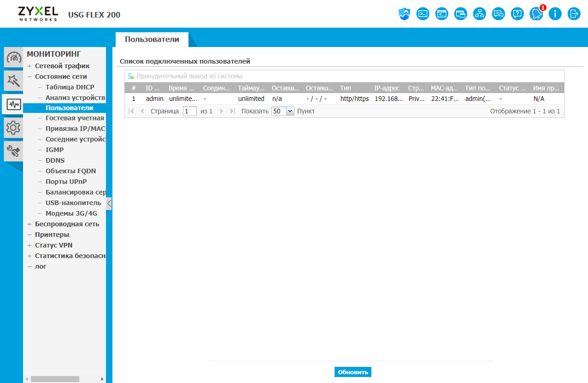Open Соседние устройства in the menu

pos(76,140)
